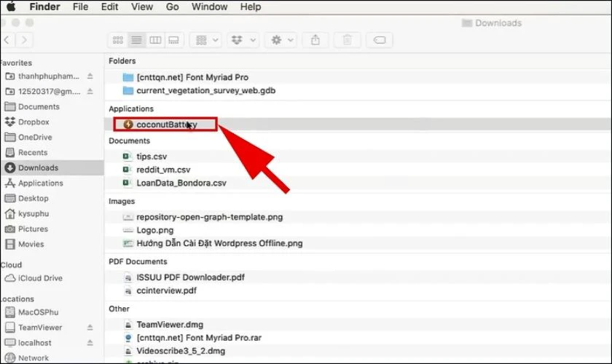The height and width of the screenshot is (364, 612).
Task: Switch to icon view in toolbar
Action: (117, 40)
